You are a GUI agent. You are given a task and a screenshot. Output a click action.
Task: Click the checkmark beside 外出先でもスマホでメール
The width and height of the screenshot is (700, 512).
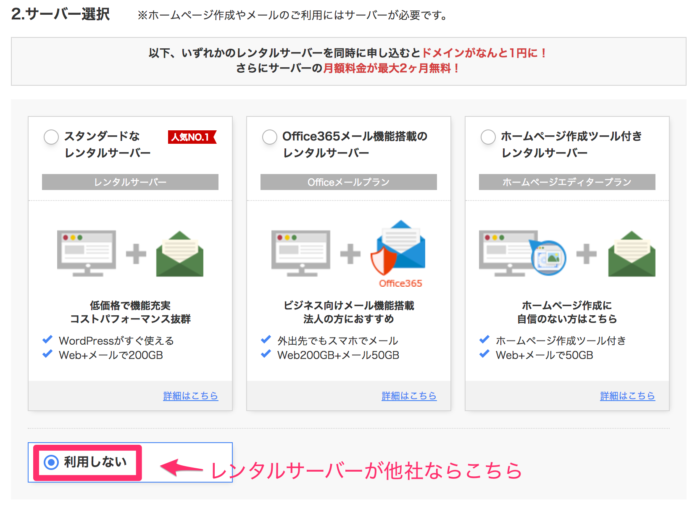click(x=266, y=340)
